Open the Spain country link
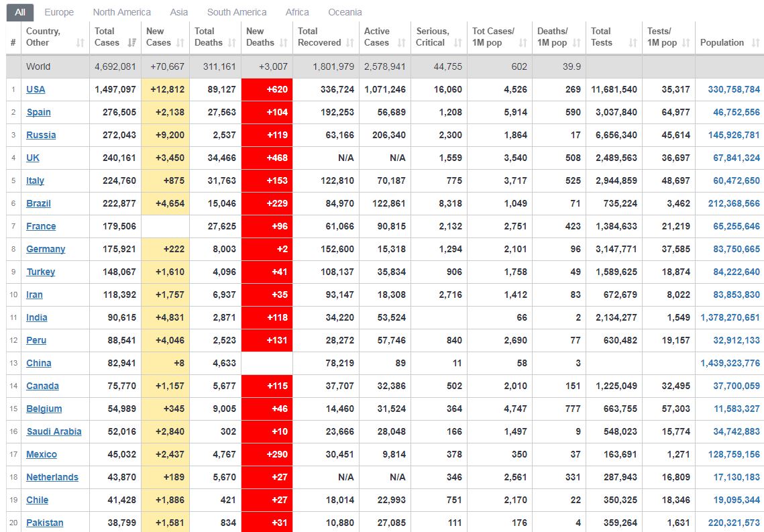 point(38,113)
